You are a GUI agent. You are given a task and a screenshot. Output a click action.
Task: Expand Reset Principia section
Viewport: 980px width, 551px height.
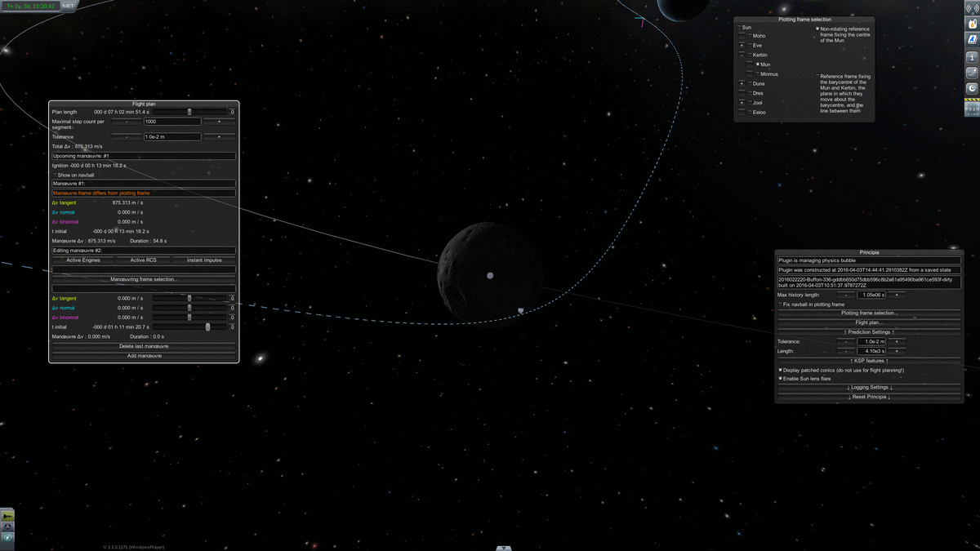pos(869,397)
